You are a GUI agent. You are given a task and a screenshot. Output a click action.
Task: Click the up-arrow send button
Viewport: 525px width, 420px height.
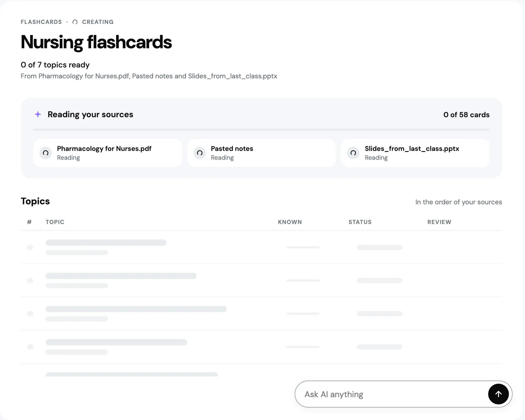(498, 394)
